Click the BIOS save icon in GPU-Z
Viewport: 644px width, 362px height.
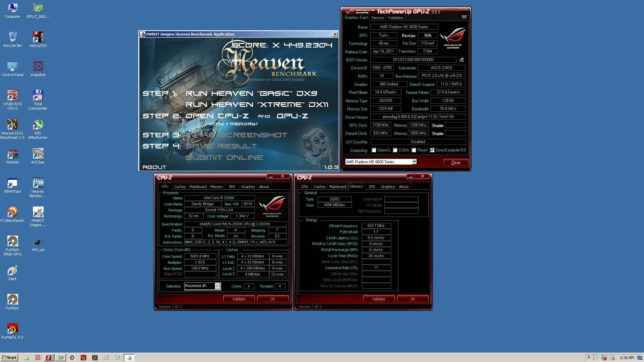click(x=461, y=60)
